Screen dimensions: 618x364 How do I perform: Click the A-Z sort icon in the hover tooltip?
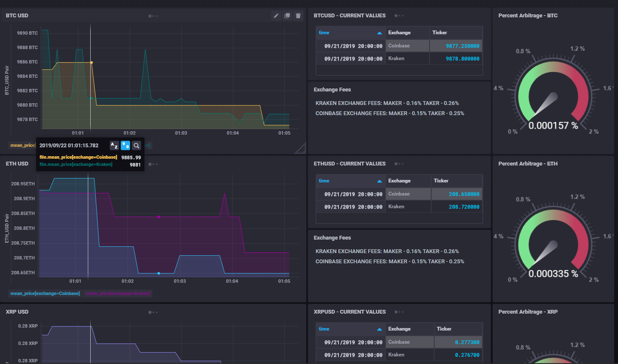[114, 146]
